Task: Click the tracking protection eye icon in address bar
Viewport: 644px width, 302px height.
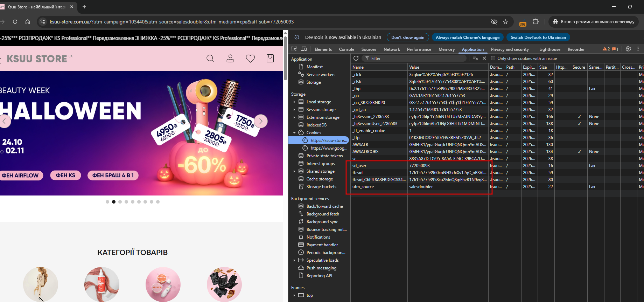Action: pyautogui.click(x=494, y=22)
